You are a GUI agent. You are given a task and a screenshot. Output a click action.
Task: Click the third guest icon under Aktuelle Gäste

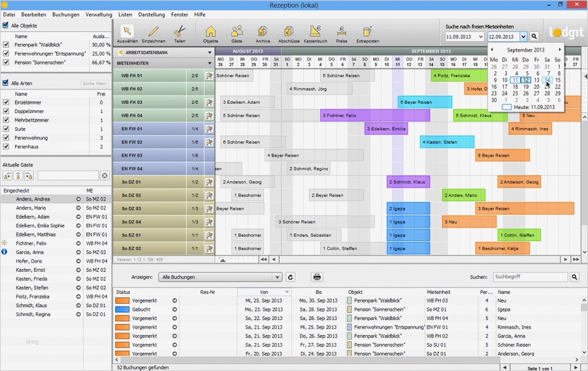click(29, 176)
